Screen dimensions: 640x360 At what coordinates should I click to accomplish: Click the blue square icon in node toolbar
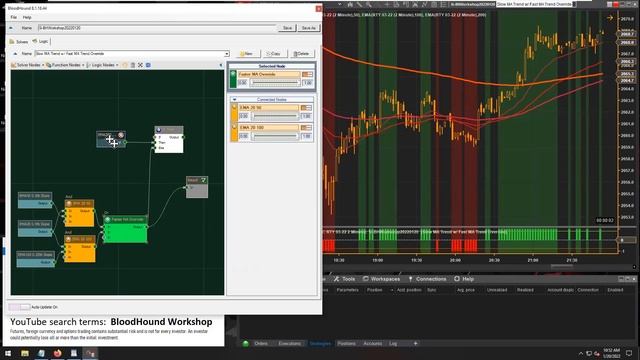(x=148, y=65)
